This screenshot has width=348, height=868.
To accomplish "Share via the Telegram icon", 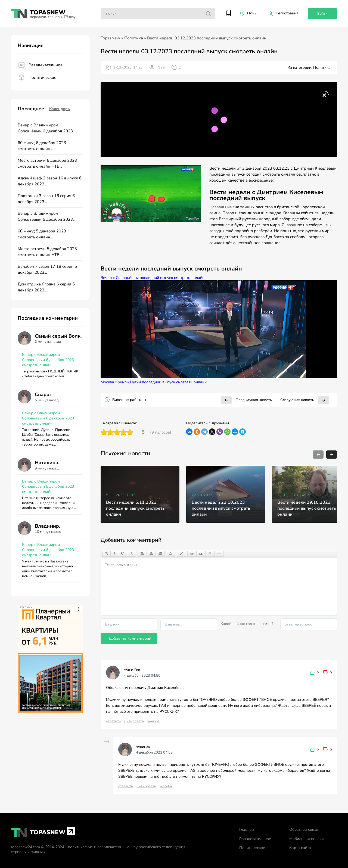I will click(x=204, y=432).
